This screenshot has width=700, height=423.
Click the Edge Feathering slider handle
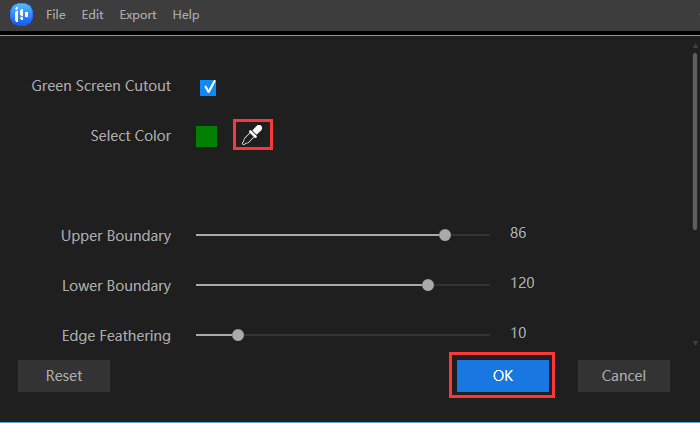(x=238, y=335)
